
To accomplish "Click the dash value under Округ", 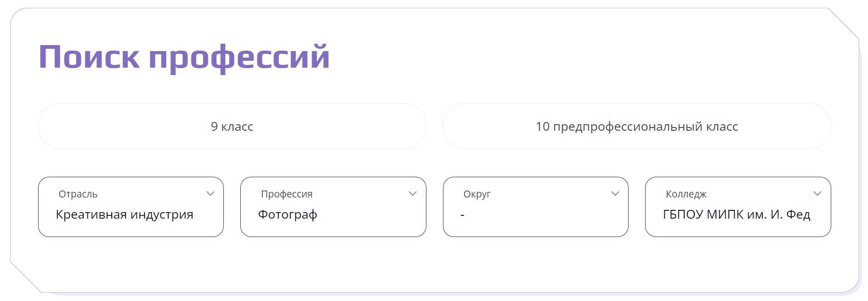I will coord(463,215).
